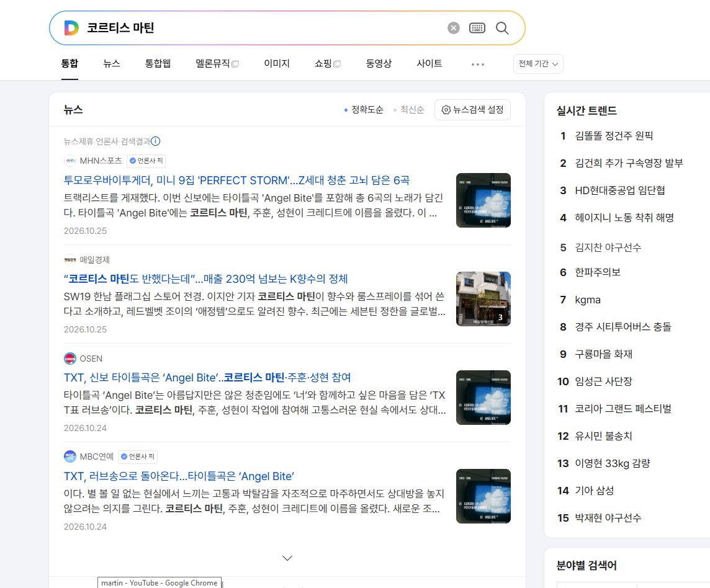Open the TXT, 러브송으로 돌아온다 headline

pos(179,476)
